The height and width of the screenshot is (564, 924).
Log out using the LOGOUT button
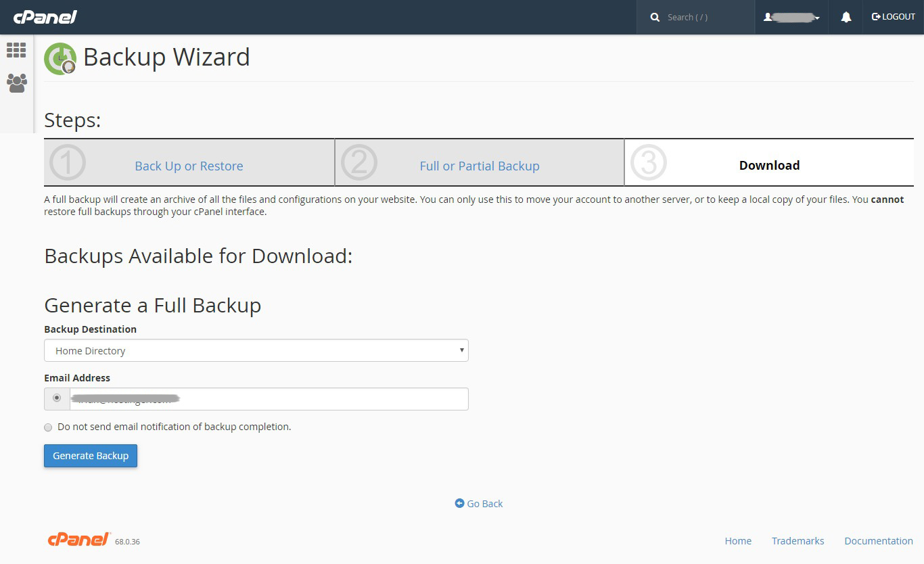[893, 17]
